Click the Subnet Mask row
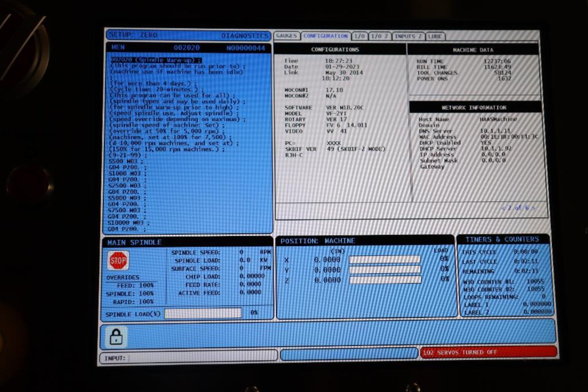Image resolution: width=588 pixels, height=392 pixels. coord(463,161)
